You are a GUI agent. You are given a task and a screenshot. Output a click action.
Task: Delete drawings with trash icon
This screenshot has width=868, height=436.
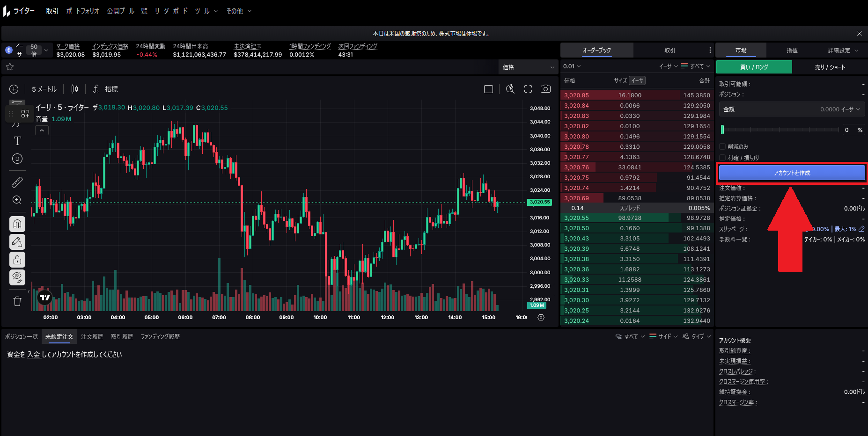(x=17, y=301)
